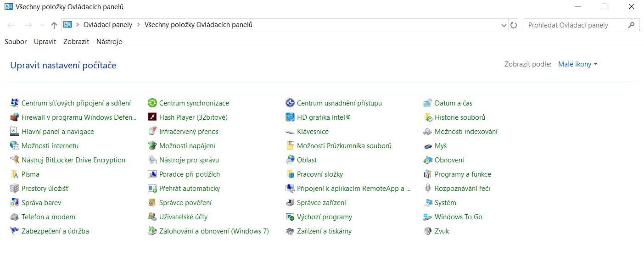Click the Historie souborů link

point(460,117)
